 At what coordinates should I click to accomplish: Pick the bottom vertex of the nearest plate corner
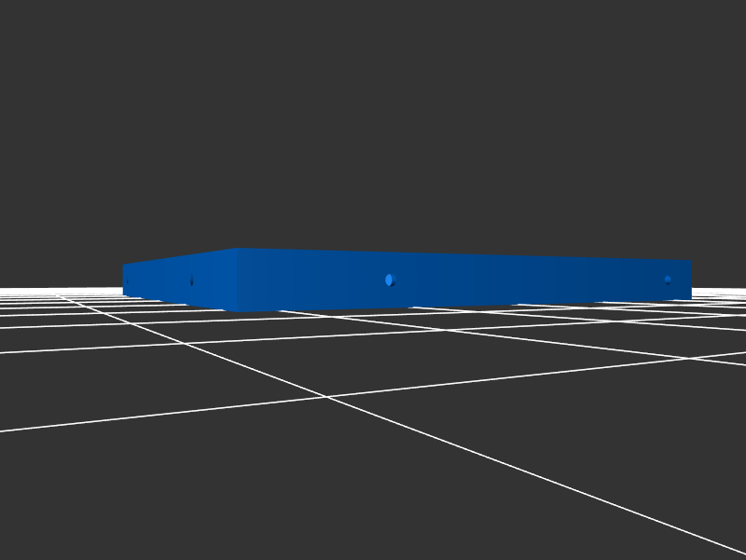pos(237,311)
